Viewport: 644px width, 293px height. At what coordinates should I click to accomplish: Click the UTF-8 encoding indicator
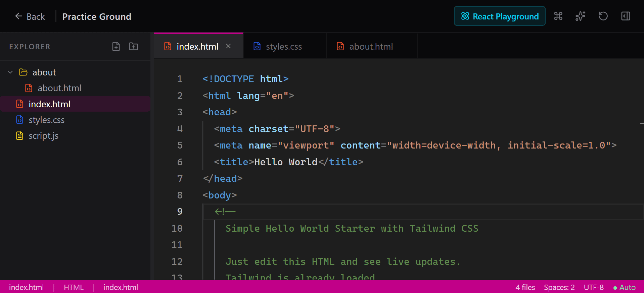[594, 287]
